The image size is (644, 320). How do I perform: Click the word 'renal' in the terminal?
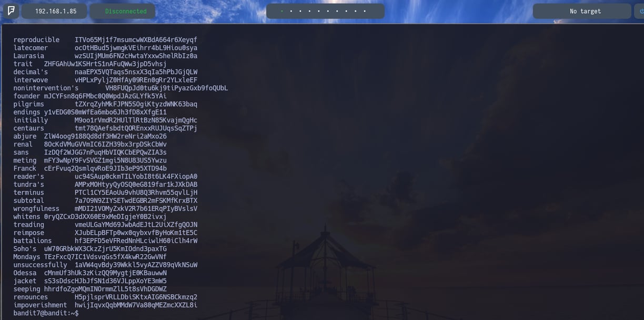(x=23, y=144)
